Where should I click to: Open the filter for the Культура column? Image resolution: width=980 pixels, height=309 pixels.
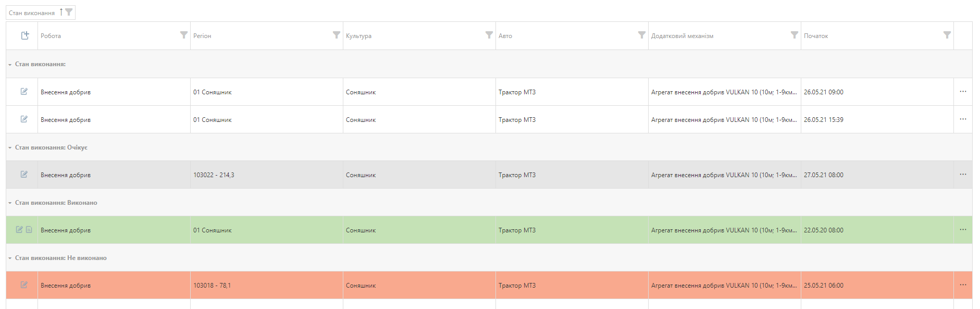(x=489, y=35)
